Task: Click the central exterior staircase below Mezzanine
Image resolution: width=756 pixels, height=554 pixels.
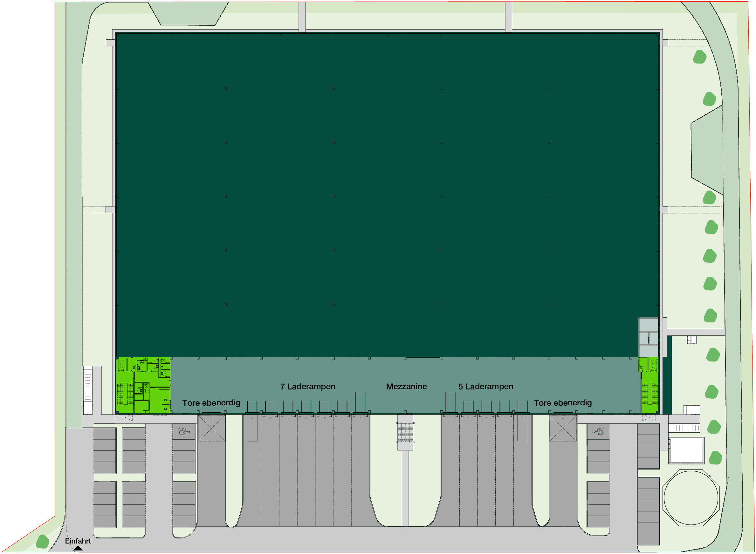Action: (x=405, y=433)
